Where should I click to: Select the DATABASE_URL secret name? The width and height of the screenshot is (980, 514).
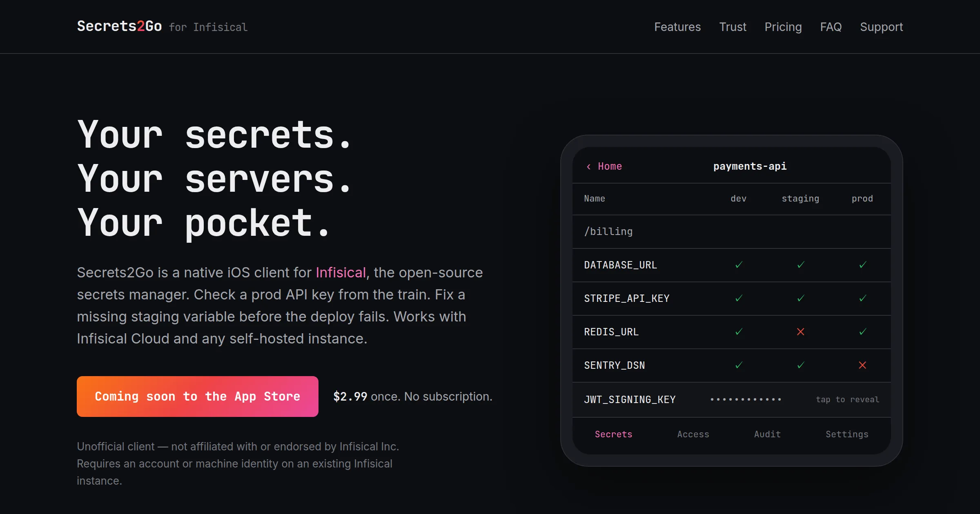[x=620, y=265]
